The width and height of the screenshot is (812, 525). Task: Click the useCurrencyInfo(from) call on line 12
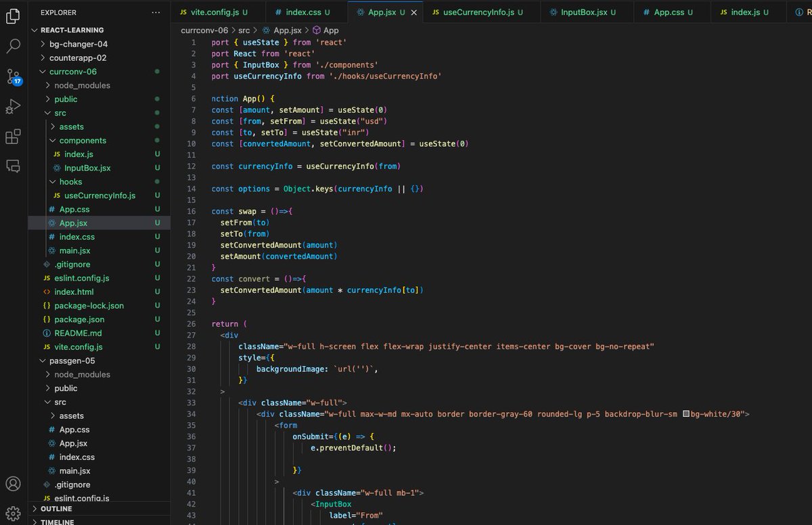(354, 166)
